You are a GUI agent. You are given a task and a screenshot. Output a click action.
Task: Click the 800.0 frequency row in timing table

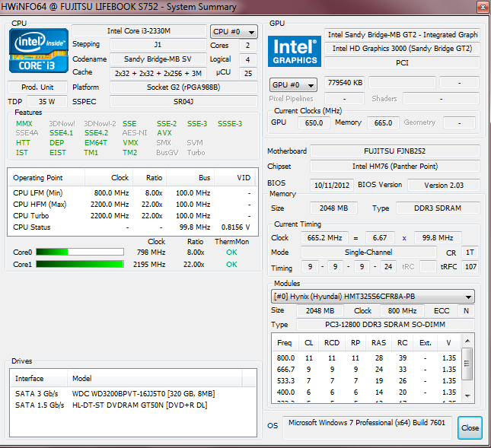pos(366,358)
